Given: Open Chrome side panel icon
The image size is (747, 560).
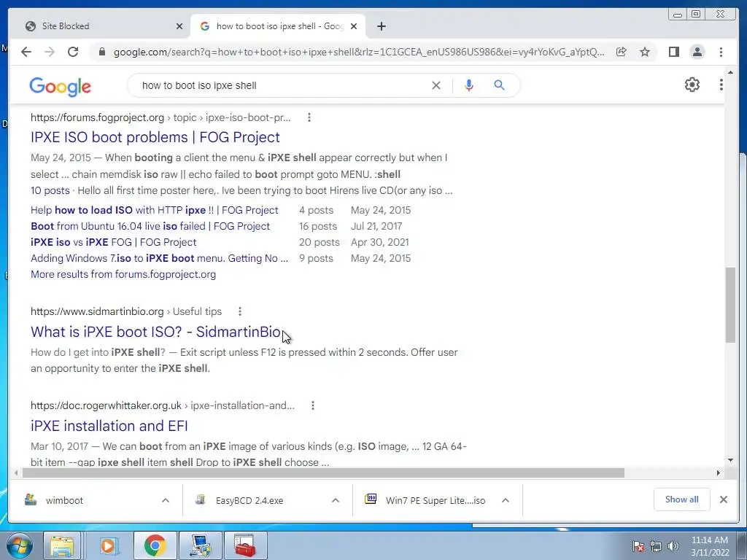Looking at the screenshot, I should click(673, 52).
